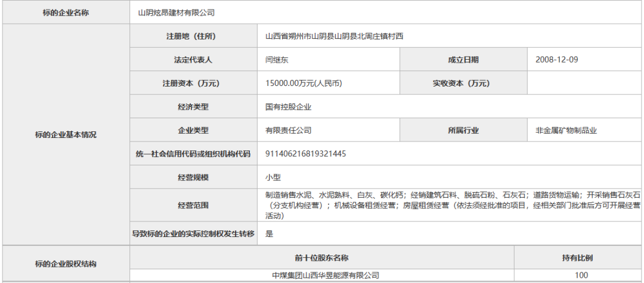
Task: Select value 15000.00万元(人民币)
Action: point(304,84)
